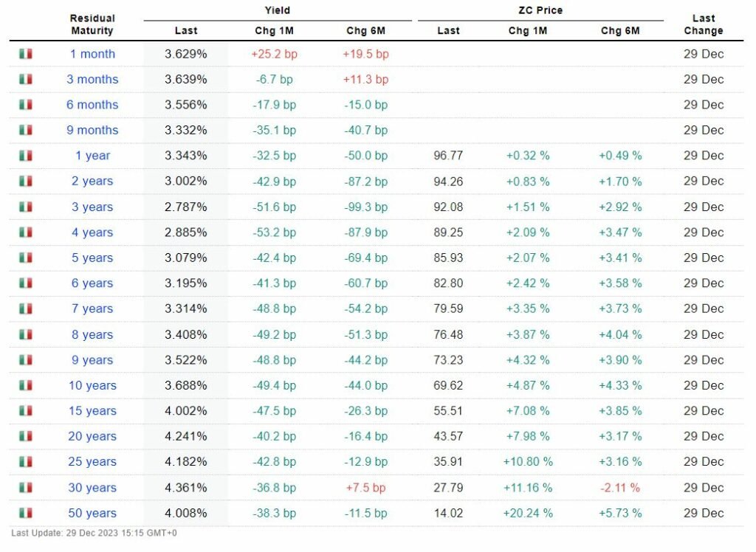Click the Italy flag icon beside 3 months
Screen dimensions: 756x552
click(26, 79)
